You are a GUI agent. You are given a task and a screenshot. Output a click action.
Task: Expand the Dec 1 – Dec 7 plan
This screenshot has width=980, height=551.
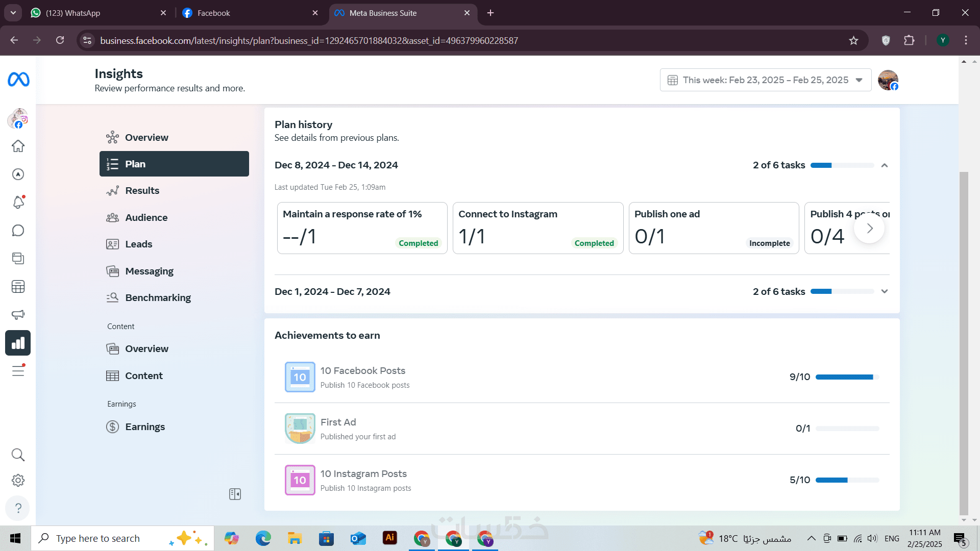click(885, 291)
